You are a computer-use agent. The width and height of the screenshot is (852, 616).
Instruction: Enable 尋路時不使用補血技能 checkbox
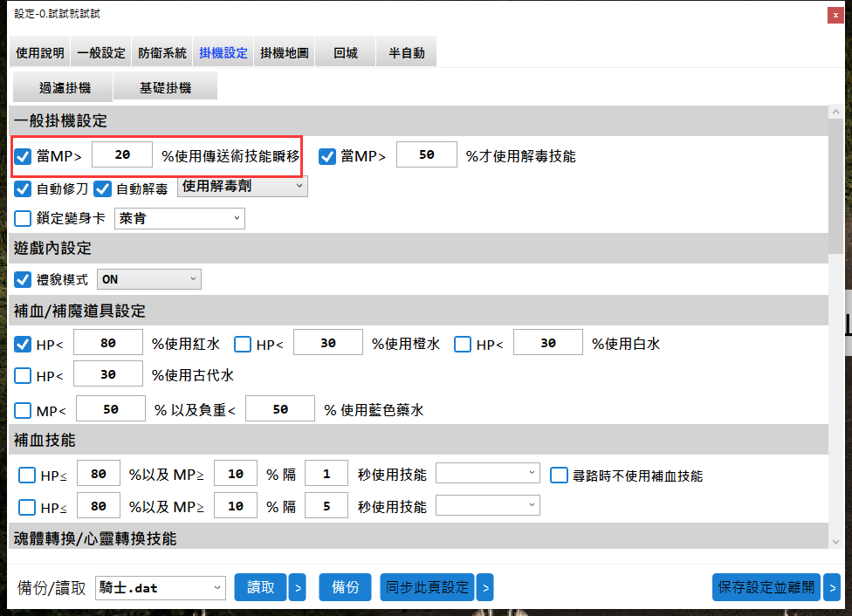(x=560, y=476)
